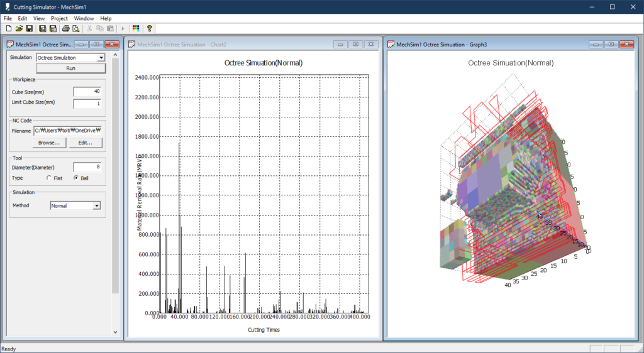Image resolution: width=644 pixels, height=353 pixels.
Task: Select the Ball tool type
Action: 77,178
